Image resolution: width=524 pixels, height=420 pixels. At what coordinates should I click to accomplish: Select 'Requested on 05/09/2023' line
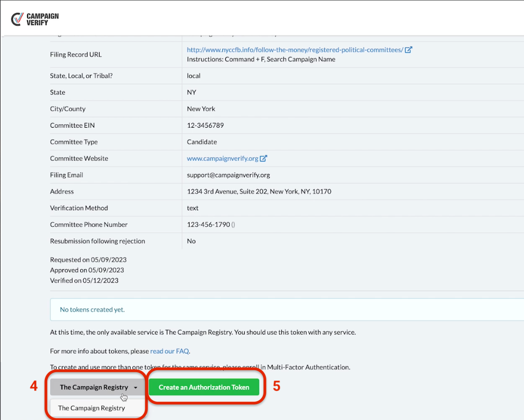[x=88, y=260]
